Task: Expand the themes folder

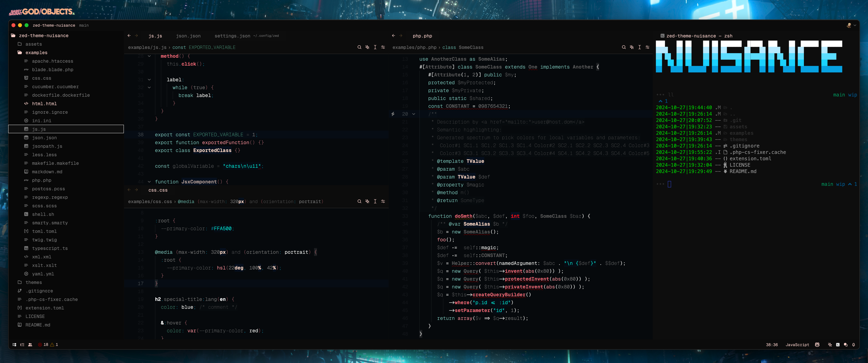Action: pos(34,282)
